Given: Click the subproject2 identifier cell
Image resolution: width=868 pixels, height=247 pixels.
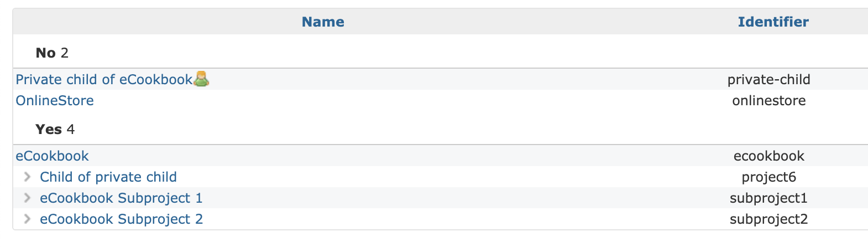Looking at the screenshot, I should click(768, 219).
